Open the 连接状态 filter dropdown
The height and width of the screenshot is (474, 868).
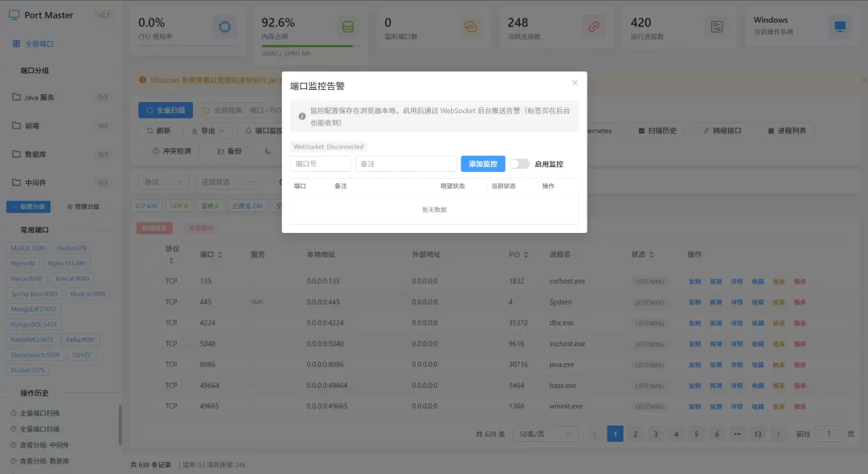point(227,182)
